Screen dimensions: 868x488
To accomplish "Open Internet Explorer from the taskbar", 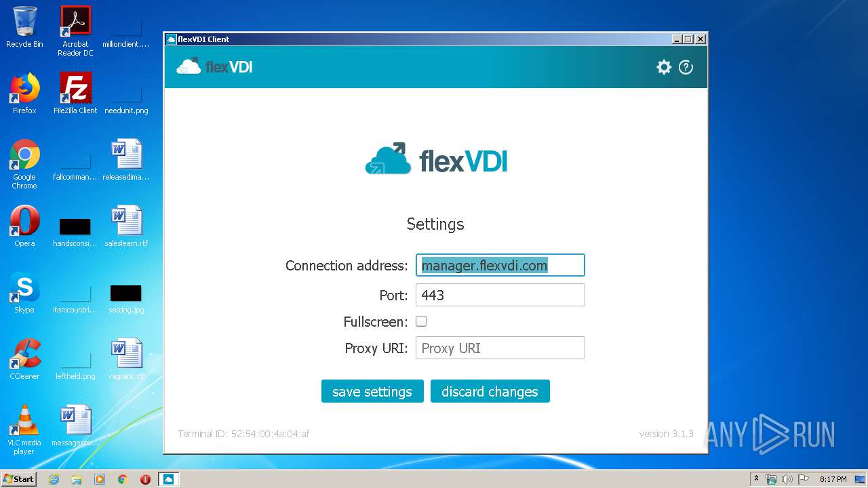I will click(x=54, y=479).
